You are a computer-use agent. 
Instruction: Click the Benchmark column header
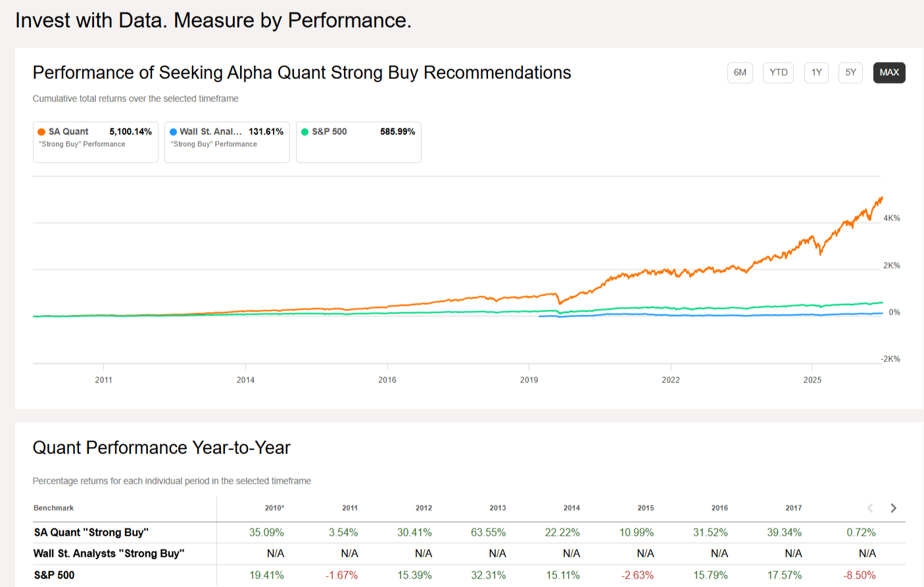click(54, 508)
